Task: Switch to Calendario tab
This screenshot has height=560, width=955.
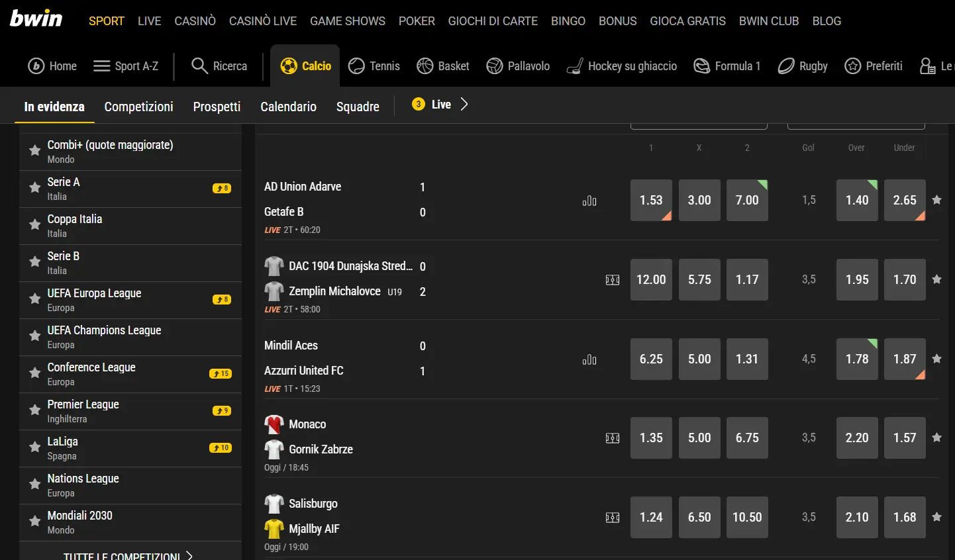Action: (x=288, y=107)
